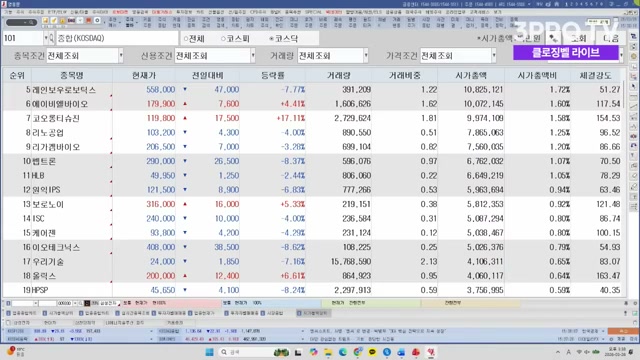The image size is (640, 360).
Task: Open the 보기 menu
Action: [498, 12]
